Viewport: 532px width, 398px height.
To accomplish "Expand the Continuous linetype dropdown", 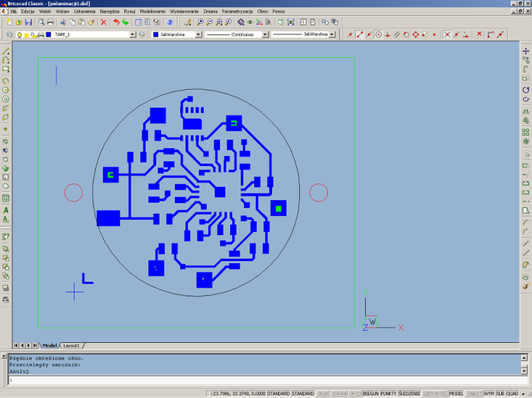I will pyautogui.click(x=265, y=35).
